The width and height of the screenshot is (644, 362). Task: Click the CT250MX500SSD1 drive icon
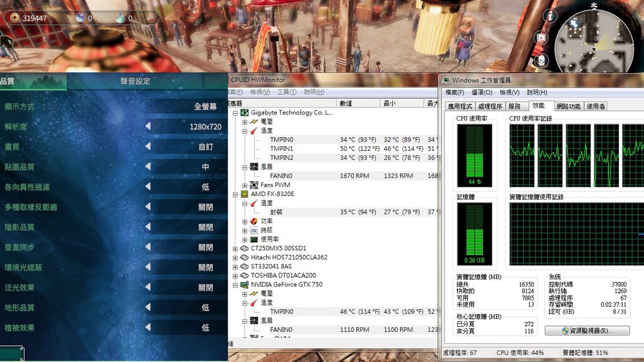[245, 248]
